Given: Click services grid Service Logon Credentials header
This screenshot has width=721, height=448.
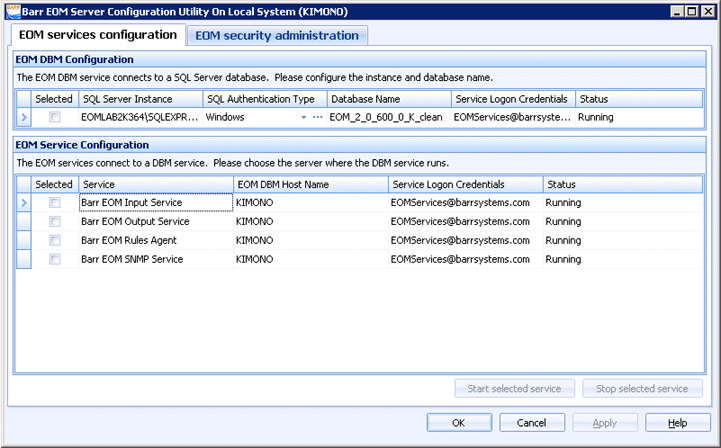Looking at the screenshot, I should [x=465, y=184].
